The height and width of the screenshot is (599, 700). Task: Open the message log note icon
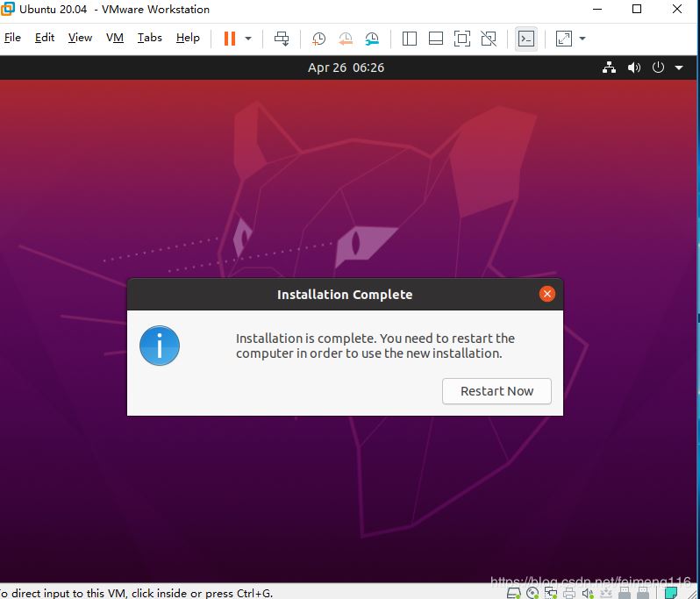click(671, 593)
